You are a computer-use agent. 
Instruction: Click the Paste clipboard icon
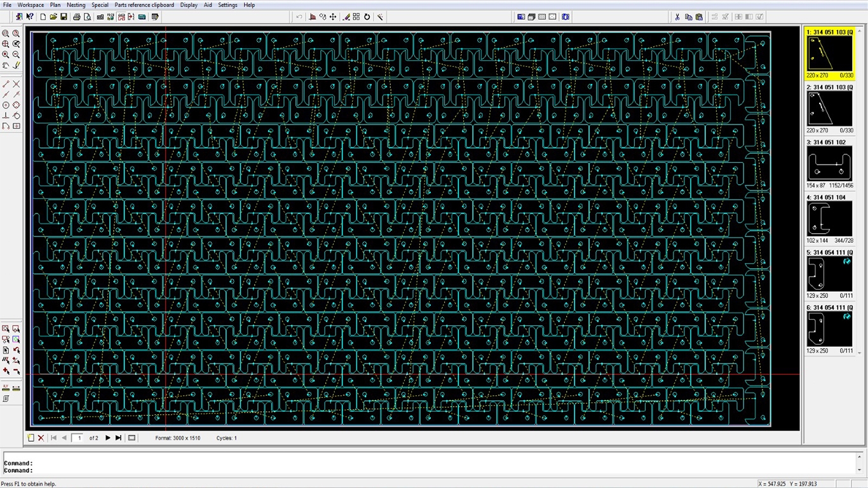(x=699, y=17)
